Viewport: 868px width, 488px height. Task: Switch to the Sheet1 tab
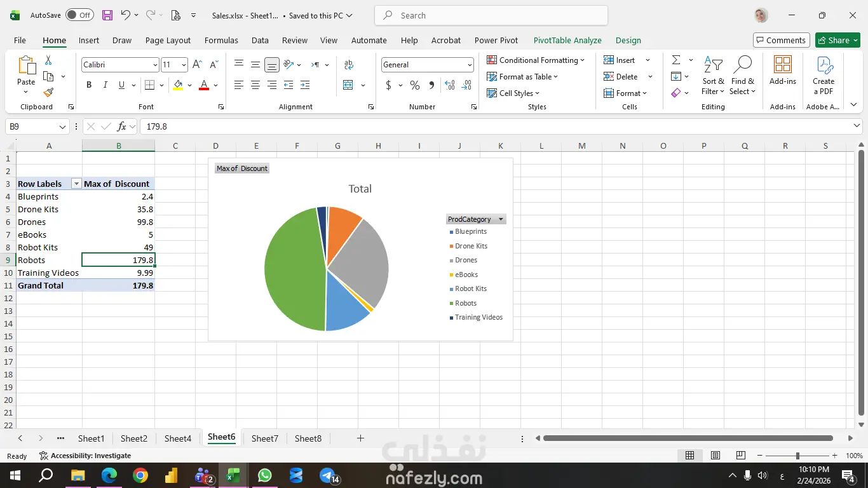click(91, 438)
